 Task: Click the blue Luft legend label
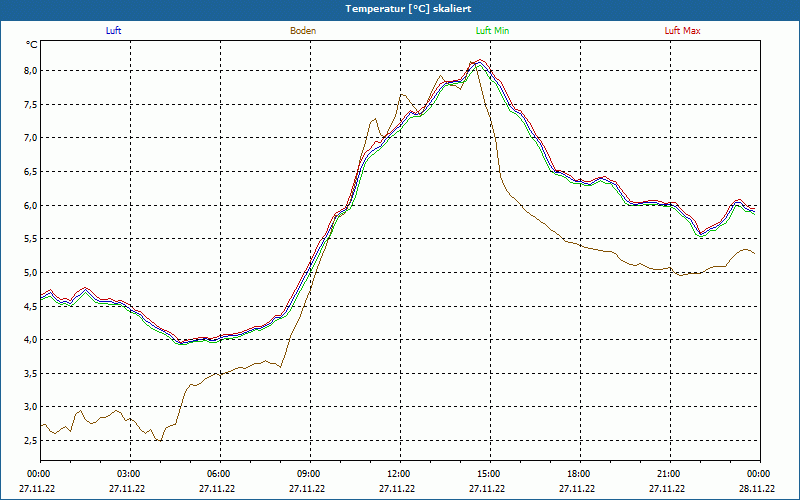pyautogui.click(x=113, y=31)
